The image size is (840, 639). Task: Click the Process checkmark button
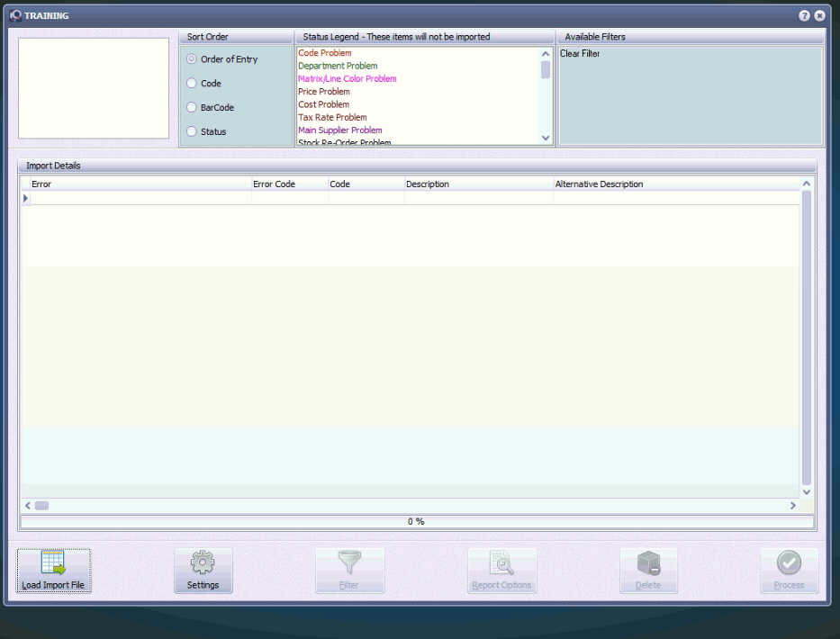click(x=789, y=571)
